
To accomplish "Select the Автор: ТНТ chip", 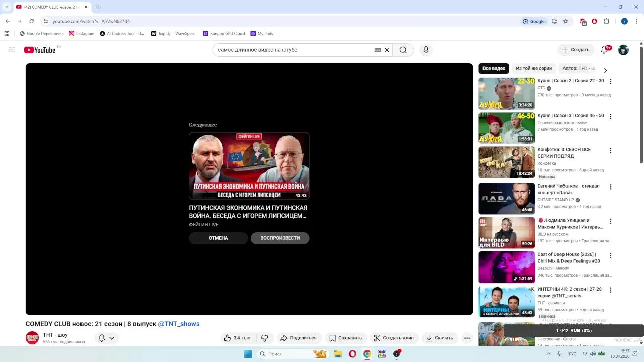I will [x=579, y=68].
